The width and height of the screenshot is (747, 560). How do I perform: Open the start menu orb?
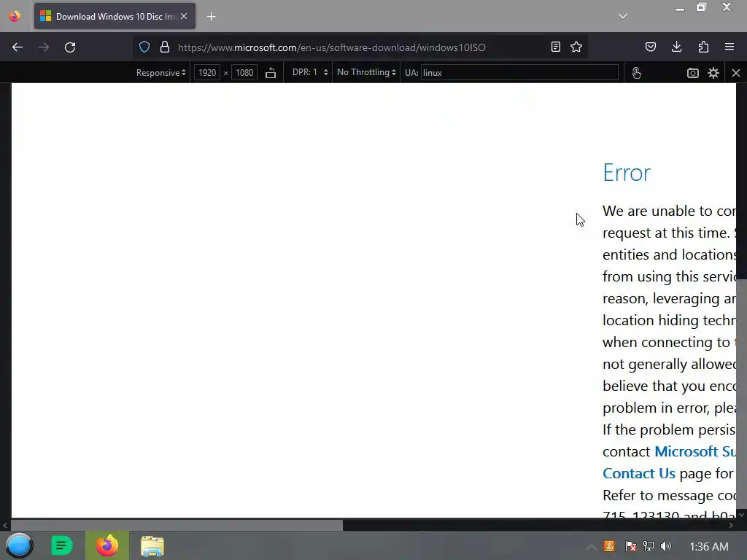(19, 545)
